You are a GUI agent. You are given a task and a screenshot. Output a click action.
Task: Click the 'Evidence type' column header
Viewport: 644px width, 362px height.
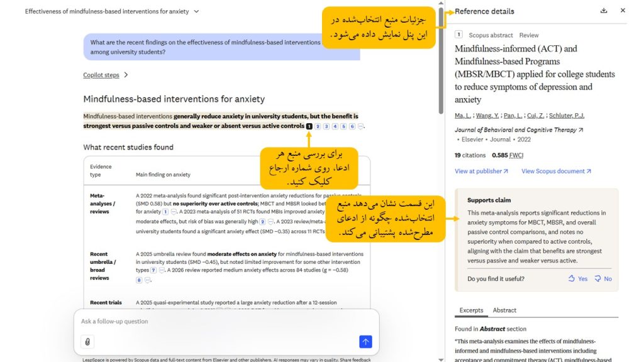coord(101,170)
